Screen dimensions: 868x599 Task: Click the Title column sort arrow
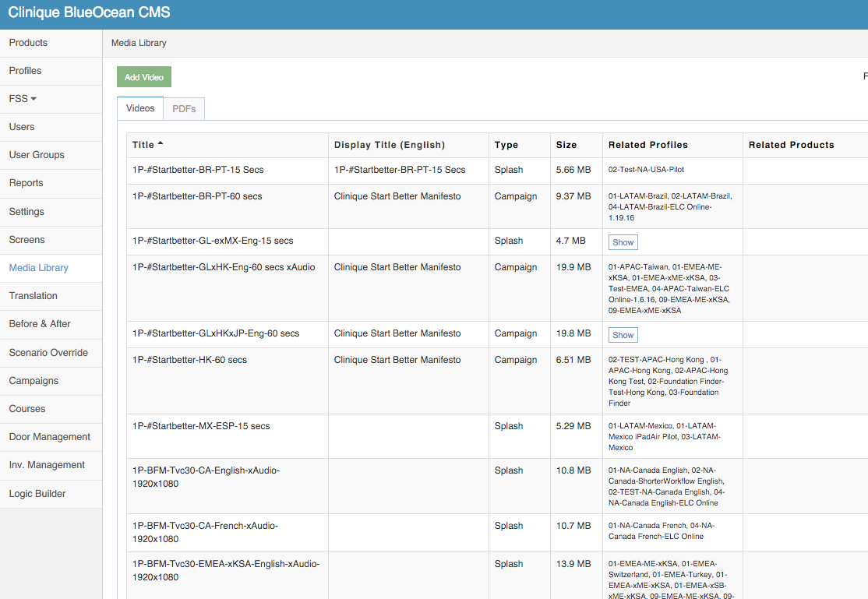pos(161,143)
